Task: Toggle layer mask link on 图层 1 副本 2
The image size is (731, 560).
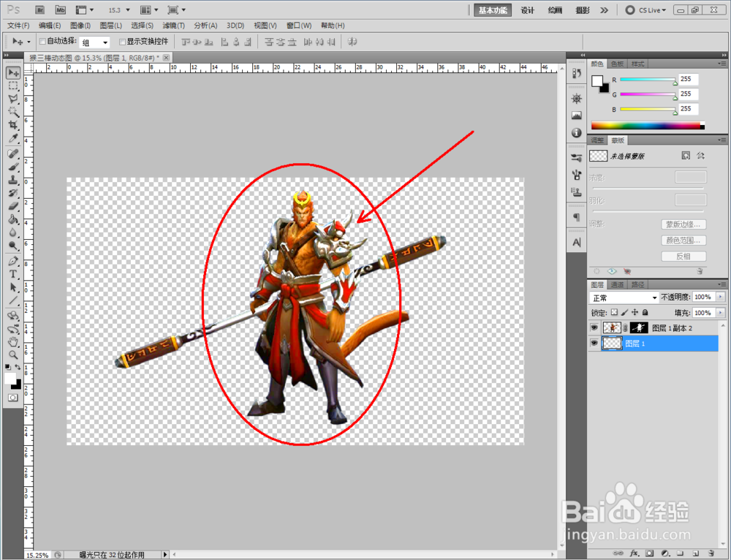Action: (x=626, y=328)
